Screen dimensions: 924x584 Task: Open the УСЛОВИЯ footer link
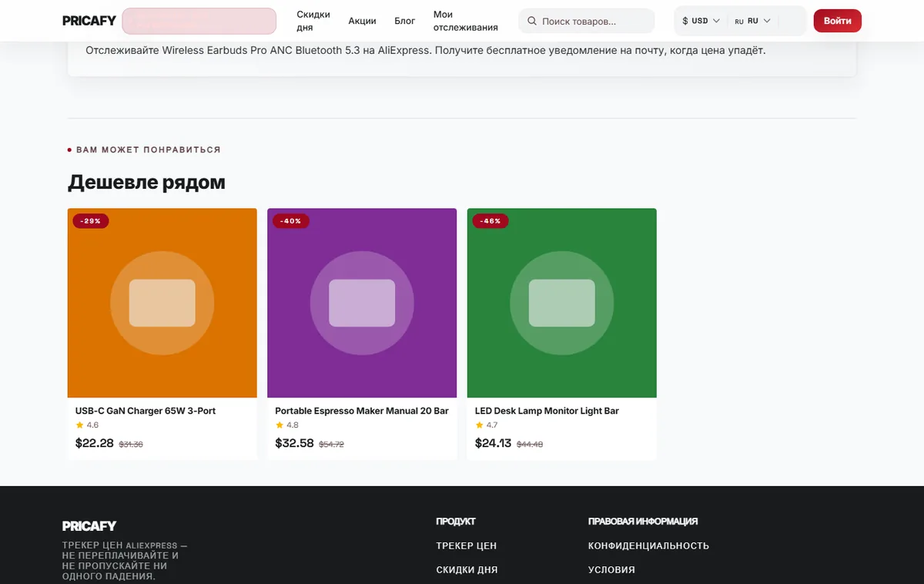pos(611,570)
